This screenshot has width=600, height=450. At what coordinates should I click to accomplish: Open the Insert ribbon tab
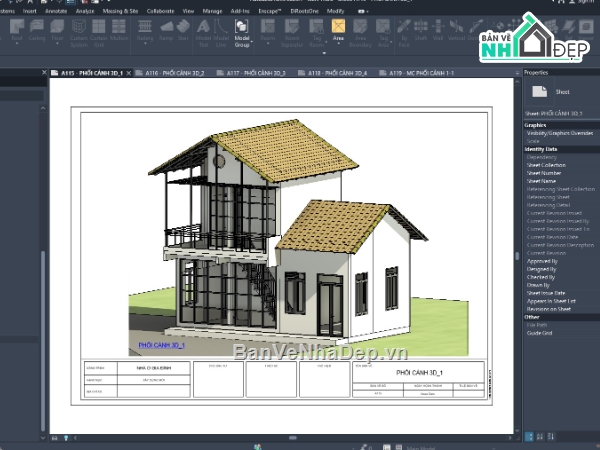tap(29, 11)
